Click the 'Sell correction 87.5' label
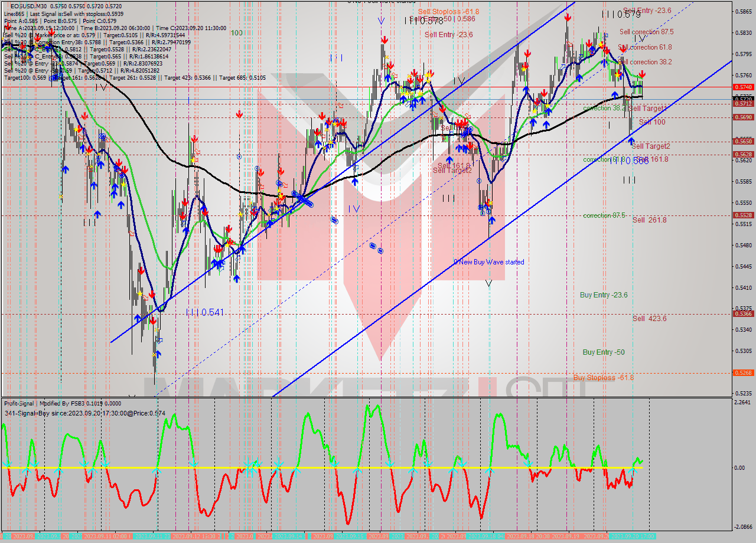This screenshot has height=543, width=756. pos(646,32)
